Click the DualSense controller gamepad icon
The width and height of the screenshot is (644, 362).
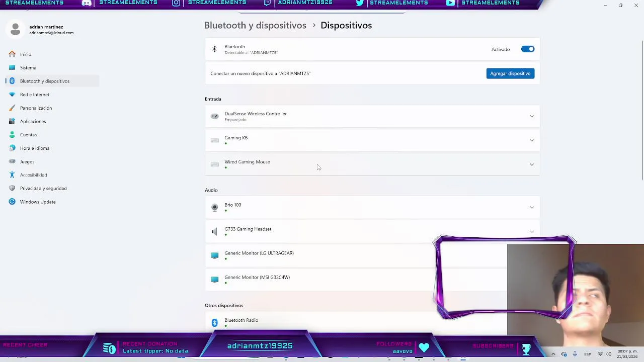(215, 116)
